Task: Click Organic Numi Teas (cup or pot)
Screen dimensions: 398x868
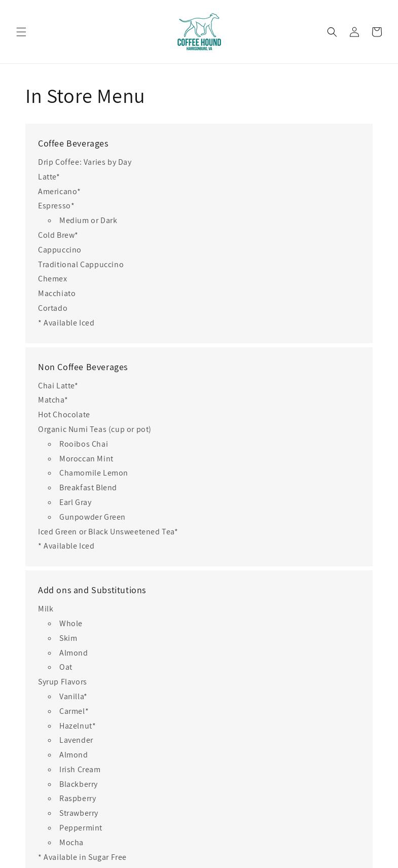Action: pyautogui.click(x=94, y=429)
